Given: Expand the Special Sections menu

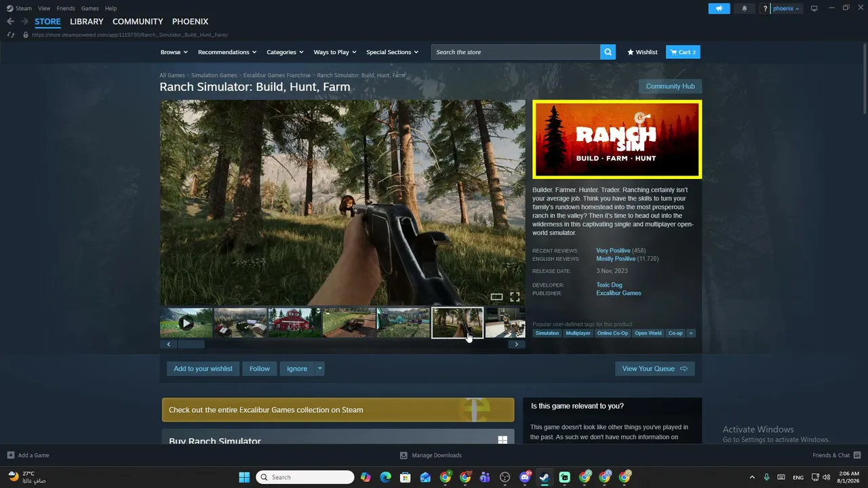Looking at the screenshot, I should tap(392, 52).
